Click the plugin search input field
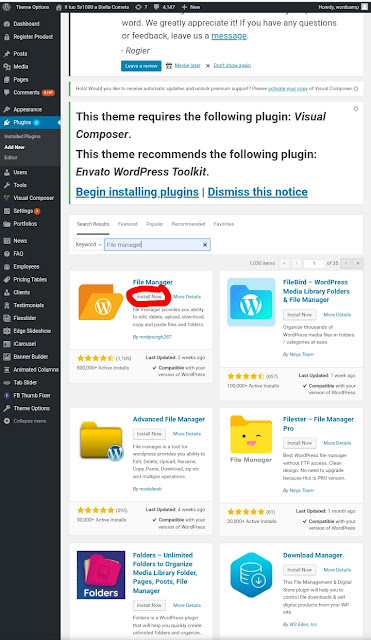 [x=157, y=244]
